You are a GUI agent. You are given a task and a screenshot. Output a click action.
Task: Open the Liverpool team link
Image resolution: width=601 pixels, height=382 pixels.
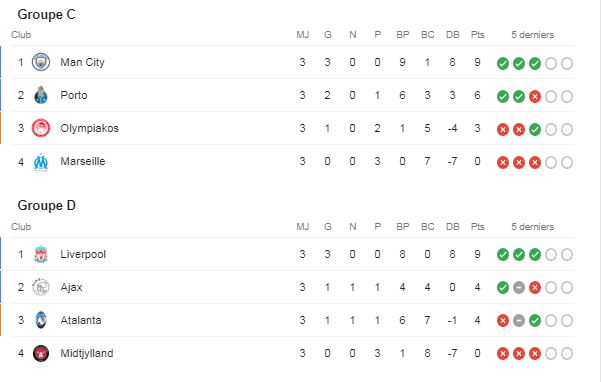(x=83, y=254)
